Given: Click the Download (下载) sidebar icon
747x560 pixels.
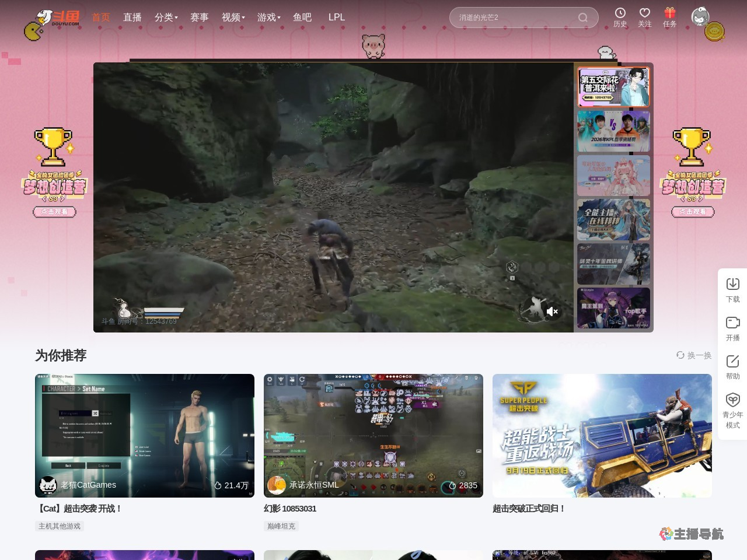Looking at the screenshot, I should click(732, 284).
